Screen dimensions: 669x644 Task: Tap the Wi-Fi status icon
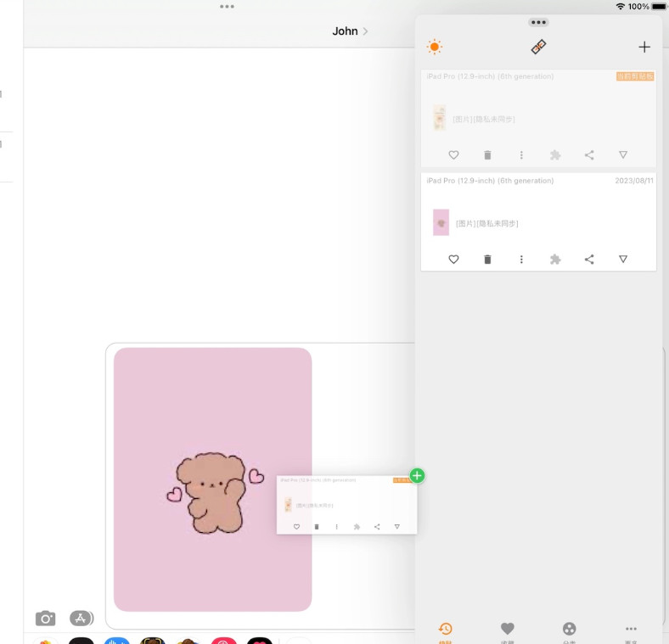(x=621, y=7)
